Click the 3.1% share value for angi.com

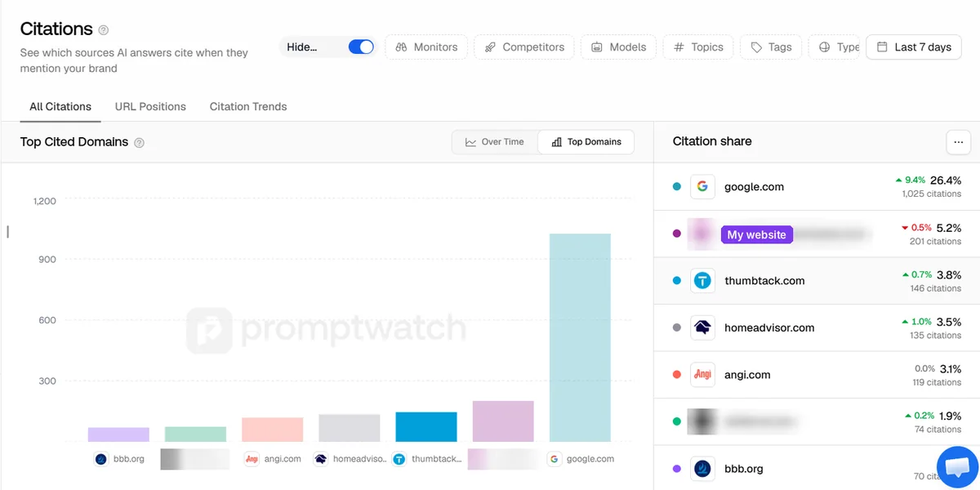tap(950, 369)
